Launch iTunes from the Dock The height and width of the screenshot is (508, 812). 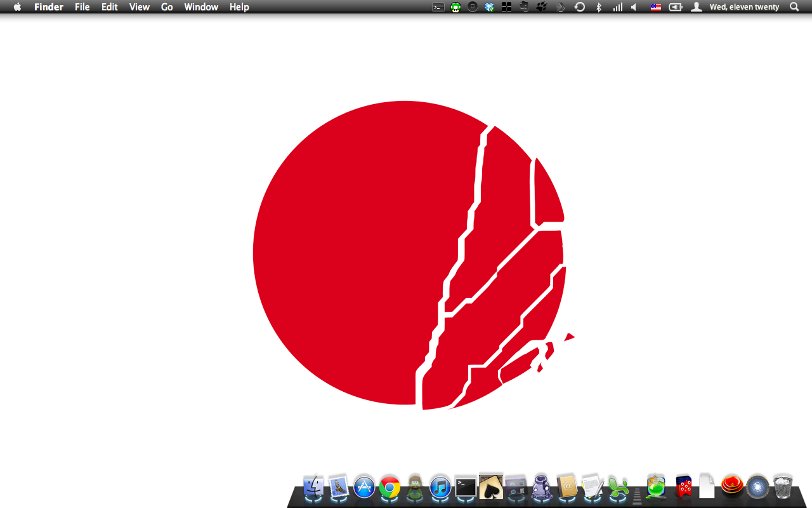point(440,487)
